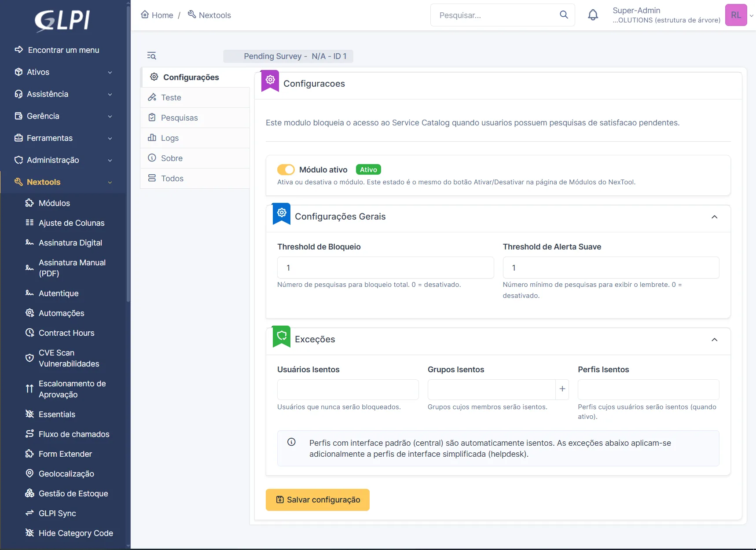
Task: Click the Usuários Isentos field
Action: tap(348, 390)
